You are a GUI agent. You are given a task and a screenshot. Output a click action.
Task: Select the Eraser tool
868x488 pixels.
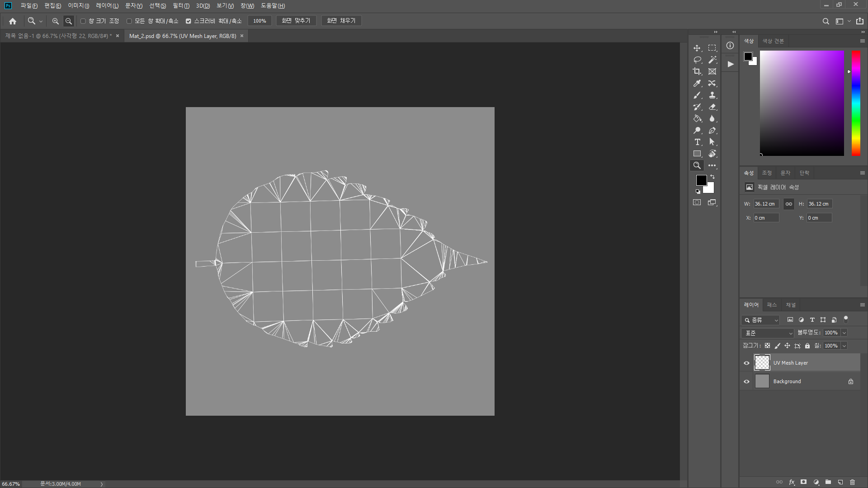[x=712, y=107]
